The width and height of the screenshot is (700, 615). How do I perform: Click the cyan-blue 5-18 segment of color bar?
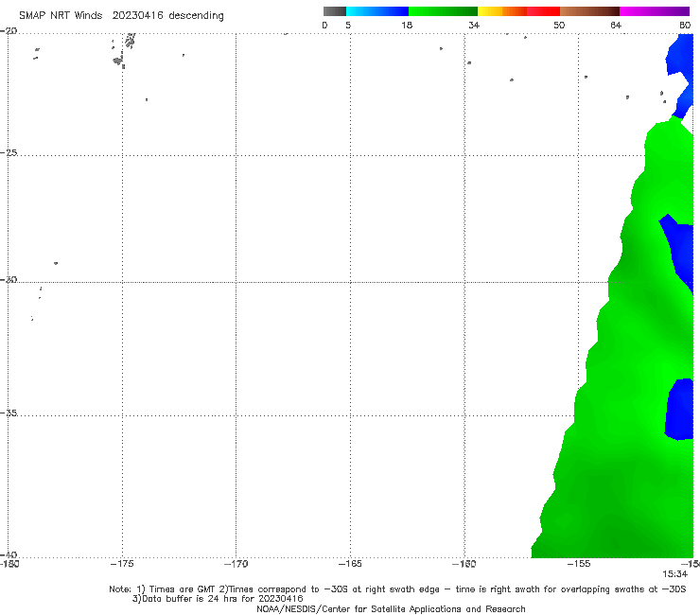pos(377,11)
